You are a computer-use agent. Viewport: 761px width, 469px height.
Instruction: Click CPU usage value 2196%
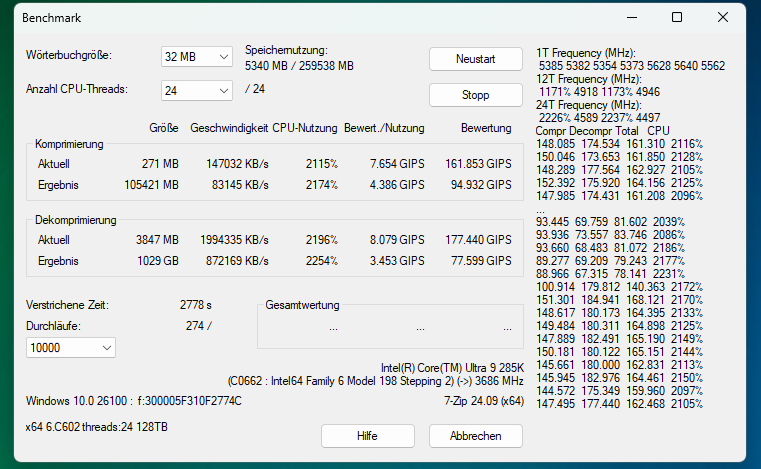[x=322, y=239]
